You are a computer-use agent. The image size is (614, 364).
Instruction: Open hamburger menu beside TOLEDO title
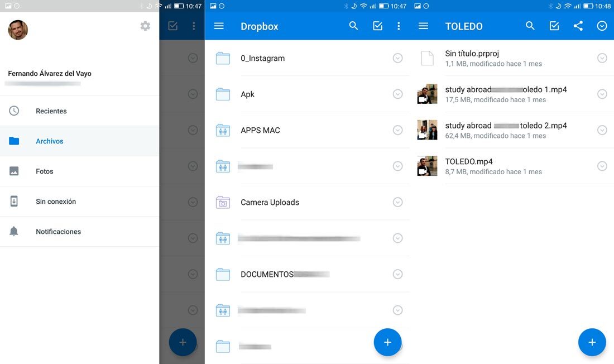click(423, 26)
